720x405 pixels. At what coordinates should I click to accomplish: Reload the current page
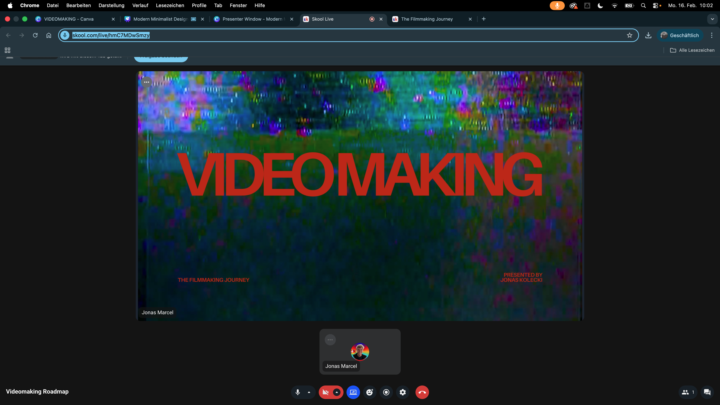point(35,35)
